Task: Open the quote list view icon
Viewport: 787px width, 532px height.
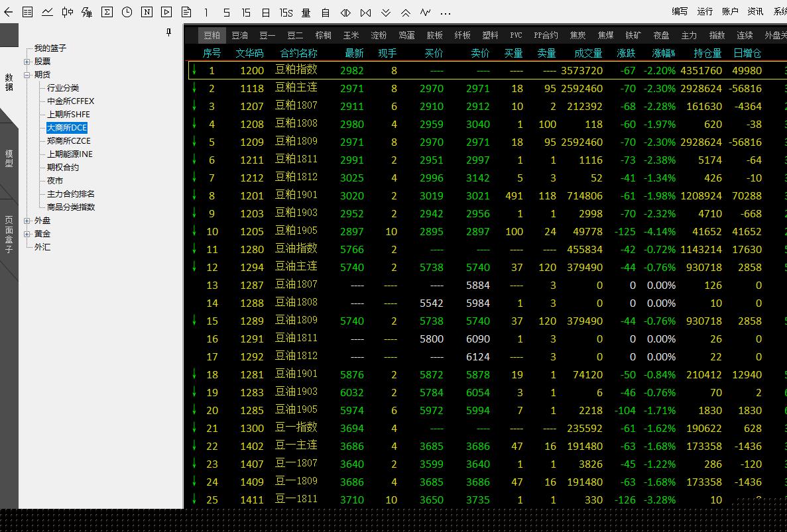Action: click(27, 12)
